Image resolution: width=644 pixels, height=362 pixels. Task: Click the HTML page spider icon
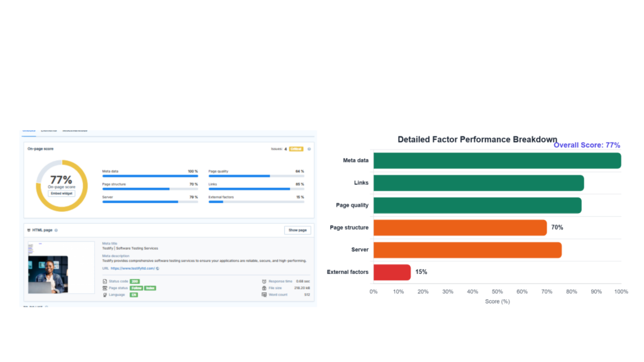click(30, 229)
